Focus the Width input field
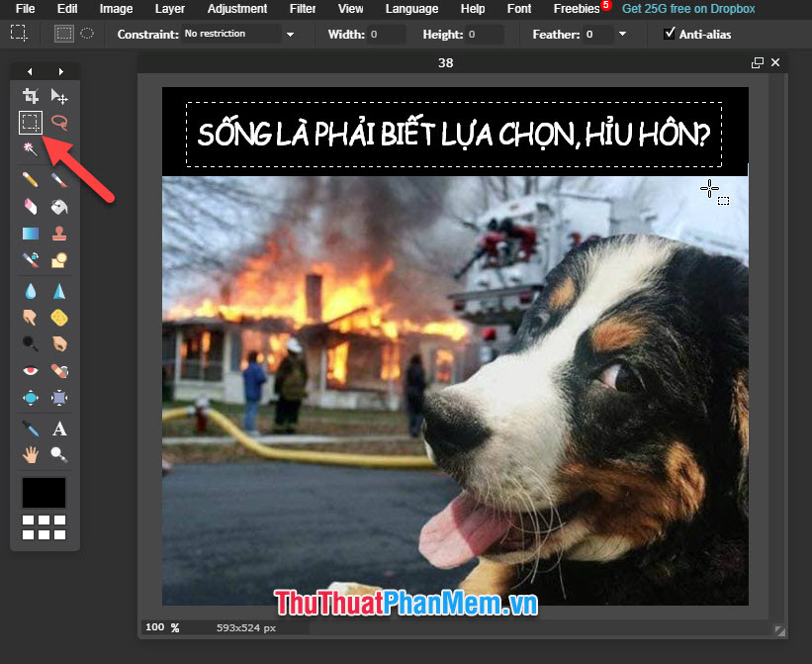The height and width of the screenshot is (664, 812). pyautogui.click(x=386, y=35)
